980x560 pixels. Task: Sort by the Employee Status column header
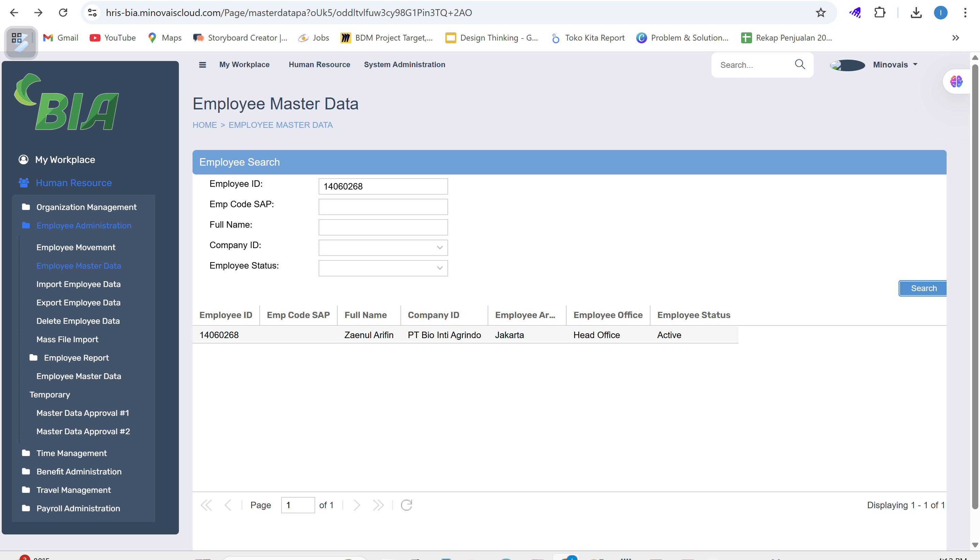[693, 315]
